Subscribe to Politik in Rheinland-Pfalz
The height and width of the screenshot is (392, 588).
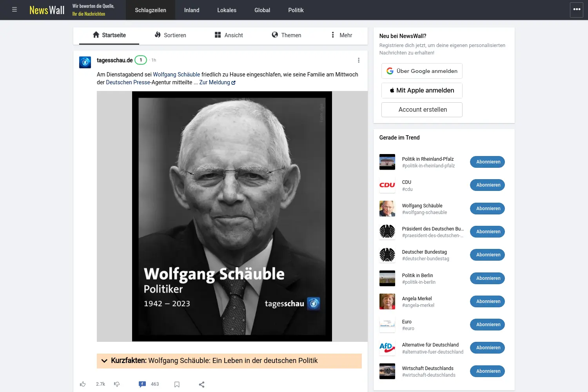tap(488, 162)
